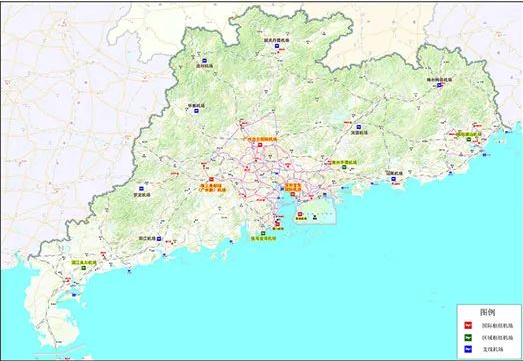Select the blue 罗定机场 airport marker
This screenshot has height=361, width=523.
click(x=141, y=189)
